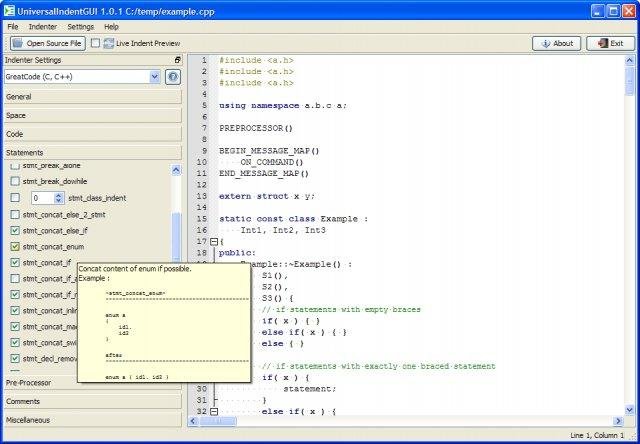Viewport: 640px width, 444px height.
Task: Click the UniversalIndentGUI title bar app icon
Action: click(12, 10)
